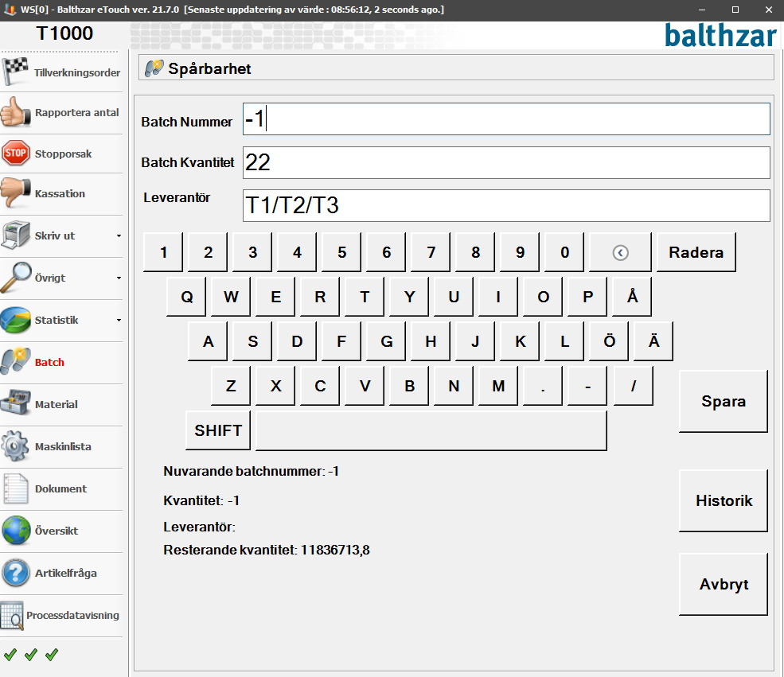Click the pie chart Statistik icon
The width and height of the screenshot is (784, 677).
(15, 320)
